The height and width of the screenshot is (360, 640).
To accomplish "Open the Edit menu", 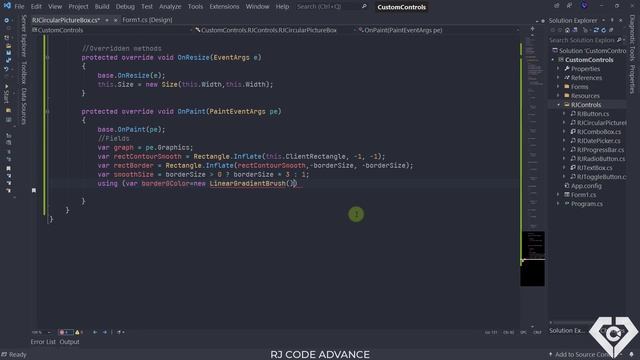I will tap(36, 7).
